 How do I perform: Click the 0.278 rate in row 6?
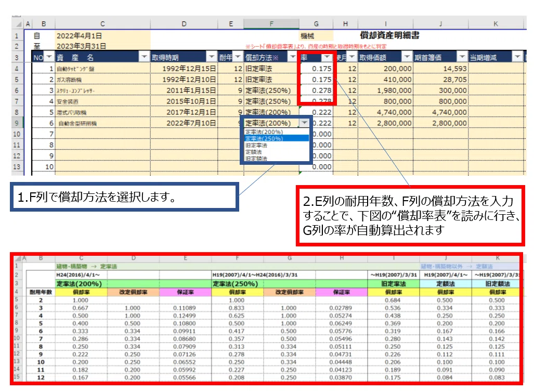click(322, 90)
